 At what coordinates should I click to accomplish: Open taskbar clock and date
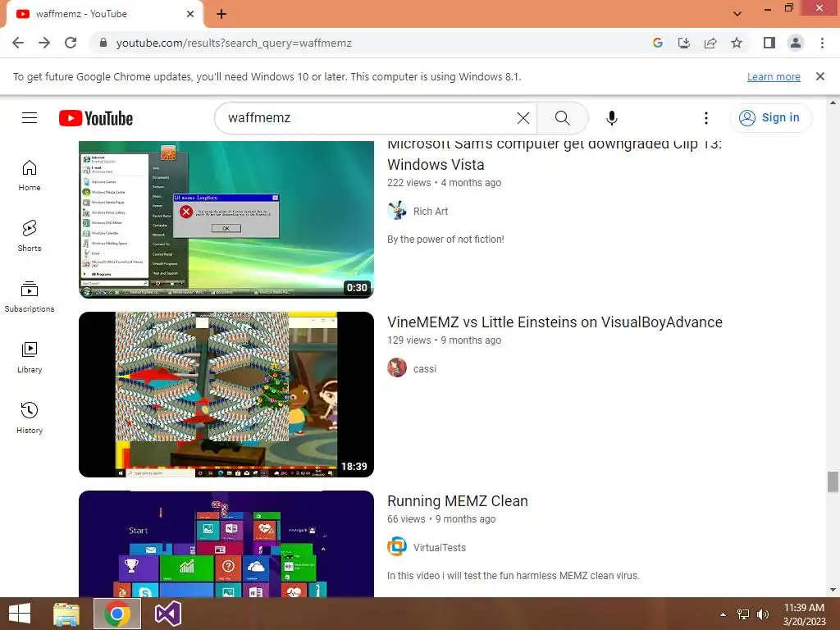(x=804, y=614)
